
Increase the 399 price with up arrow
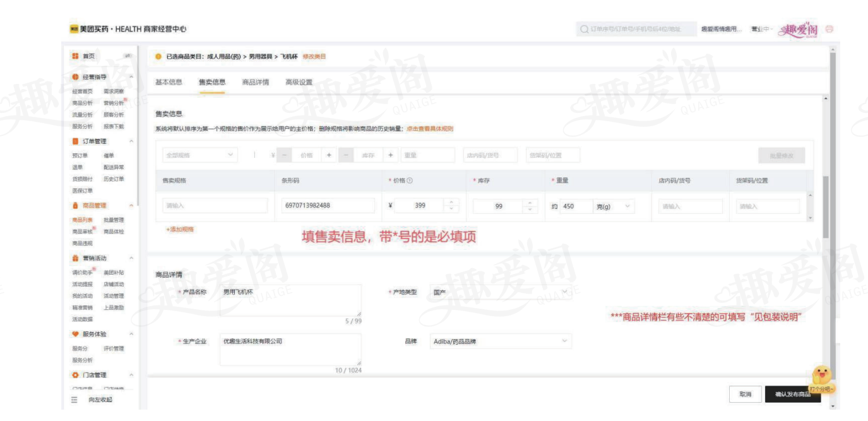pos(450,202)
